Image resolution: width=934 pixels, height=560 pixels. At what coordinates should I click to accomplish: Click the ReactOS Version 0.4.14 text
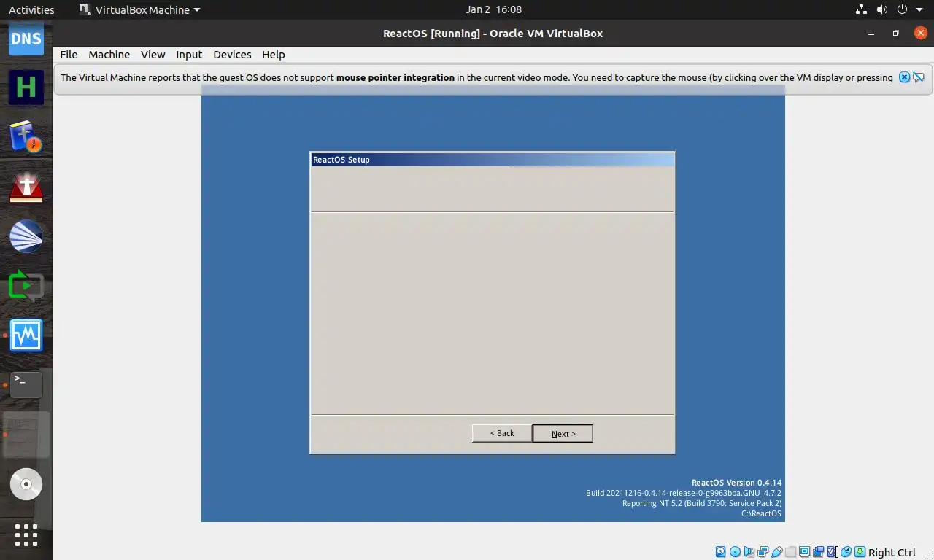(x=736, y=483)
